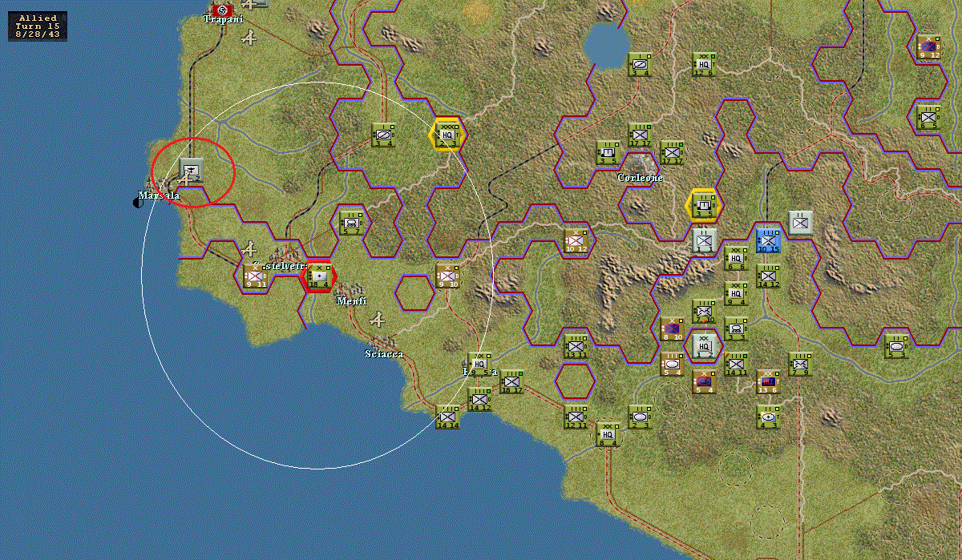Select the yellow-highlighted corps HQ 2-3 unit
Viewport: 962px width, 560px height.
point(447,135)
